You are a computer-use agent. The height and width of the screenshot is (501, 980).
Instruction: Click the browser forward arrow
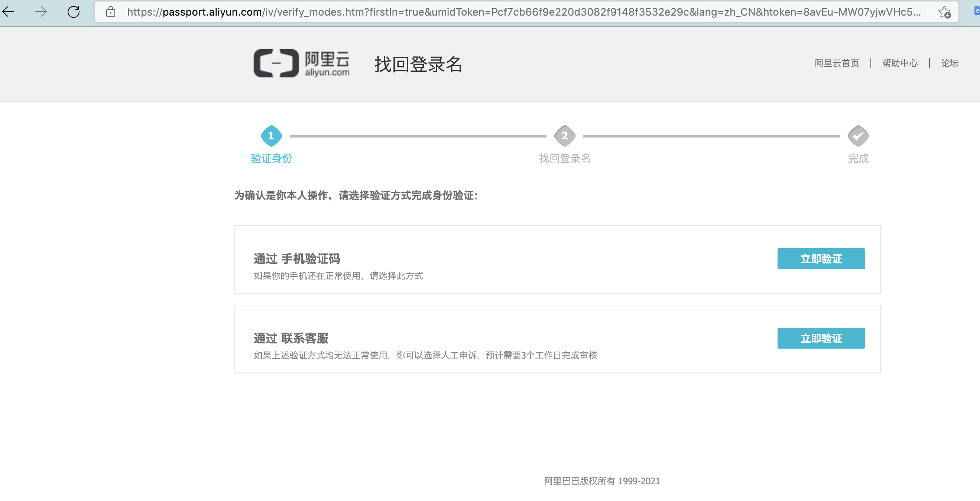[x=41, y=12]
